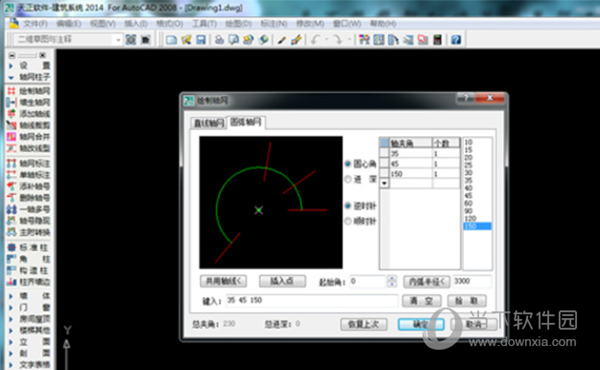Click the 恢复上次 button
This screenshot has height=370, width=600.
pyautogui.click(x=364, y=324)
